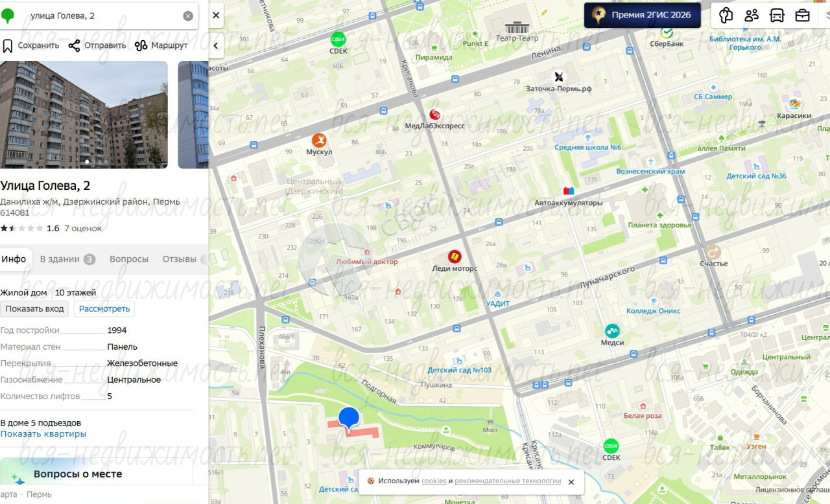Click the Одежда shop label
The image size is (830, 504).
click(x=744, y=372)
